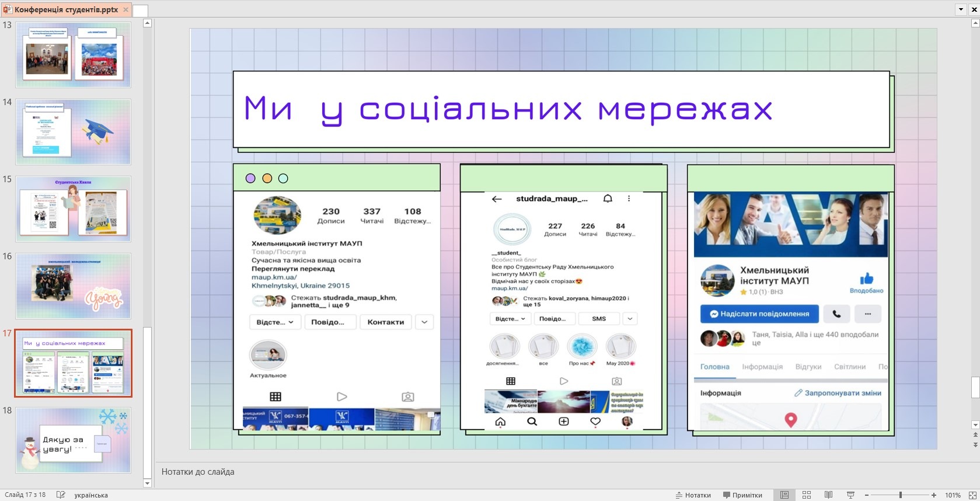This screenshot has height=501, width=980.
Task: Select the Конференція студентів.pptx tab
Action: (65, 9)
